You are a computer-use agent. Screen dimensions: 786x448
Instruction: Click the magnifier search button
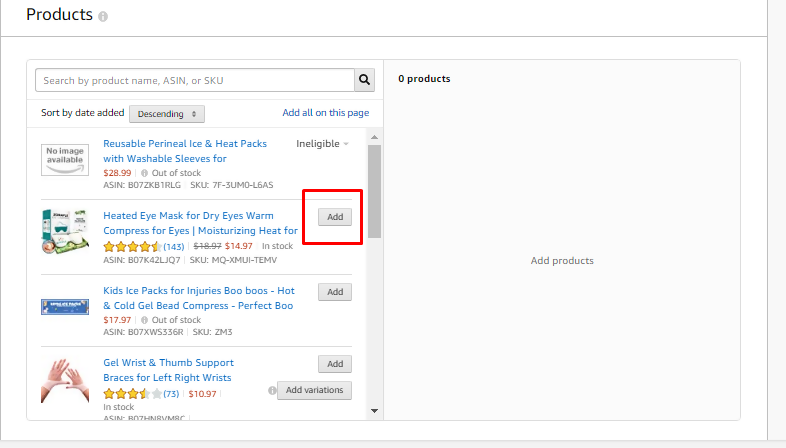tap(364, 80)
